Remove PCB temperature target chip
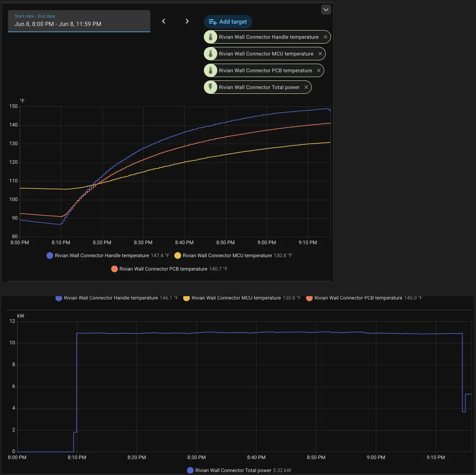 pos(319,70)
